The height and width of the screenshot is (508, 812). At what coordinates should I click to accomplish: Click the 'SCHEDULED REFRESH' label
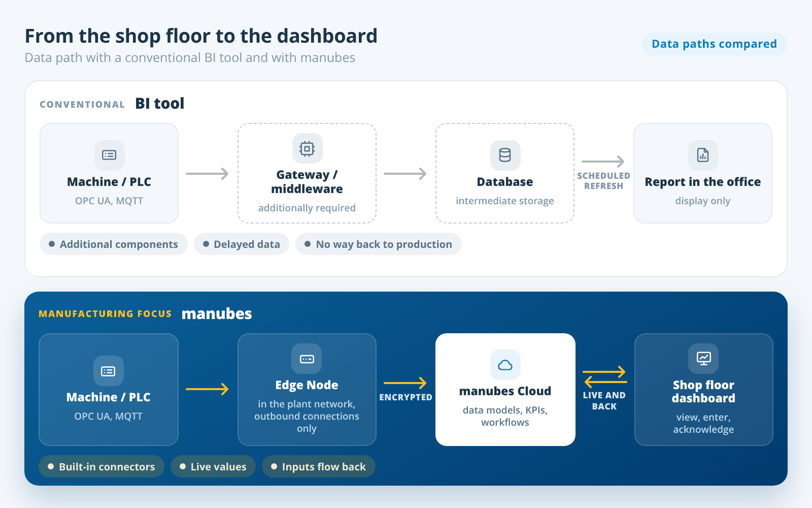click(x=603, y=181)
